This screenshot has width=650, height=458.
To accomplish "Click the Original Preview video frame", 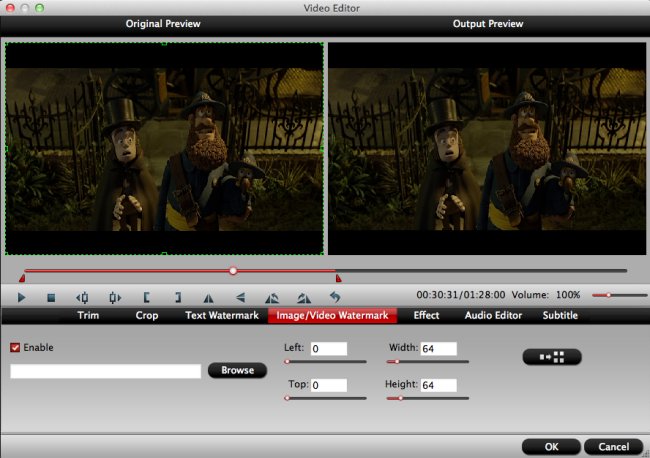I will tap(164, 148).
